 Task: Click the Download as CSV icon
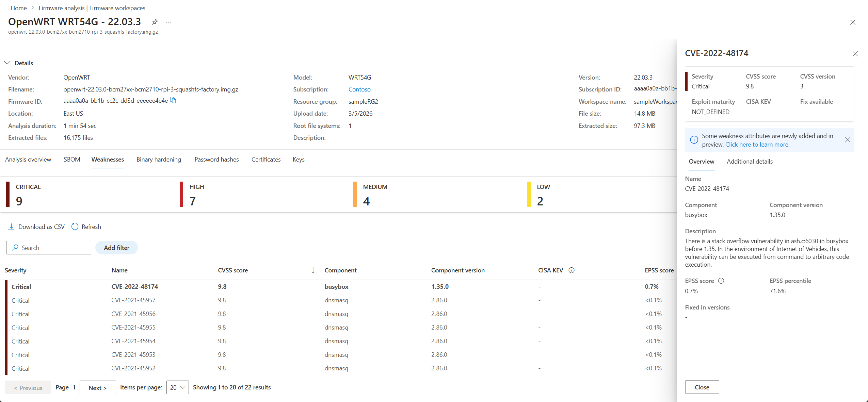click(11, 227)
